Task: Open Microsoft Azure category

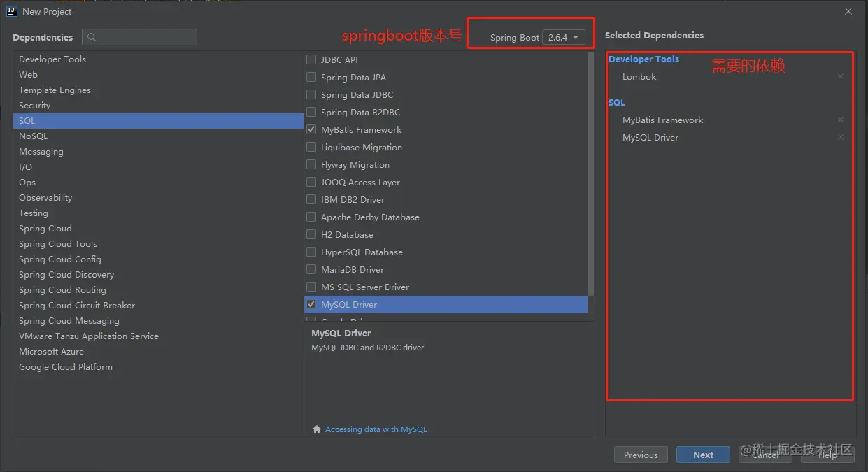Action: pos(158,351)
